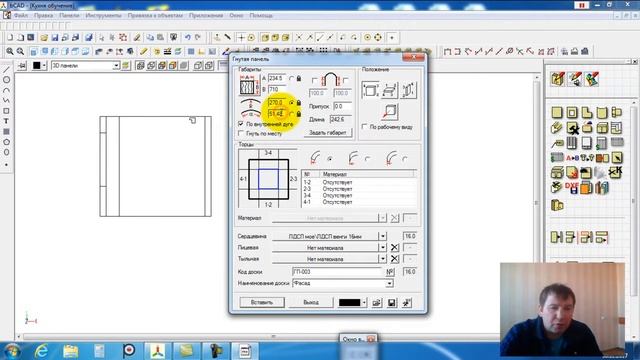Click the first position mode icon in Положение

click(x=370, y=90)
